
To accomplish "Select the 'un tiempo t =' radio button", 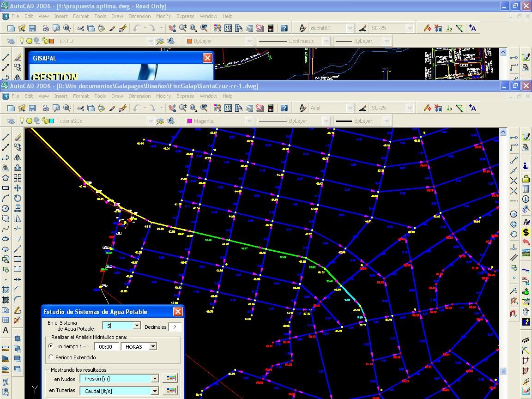I will tap(51, 346).
